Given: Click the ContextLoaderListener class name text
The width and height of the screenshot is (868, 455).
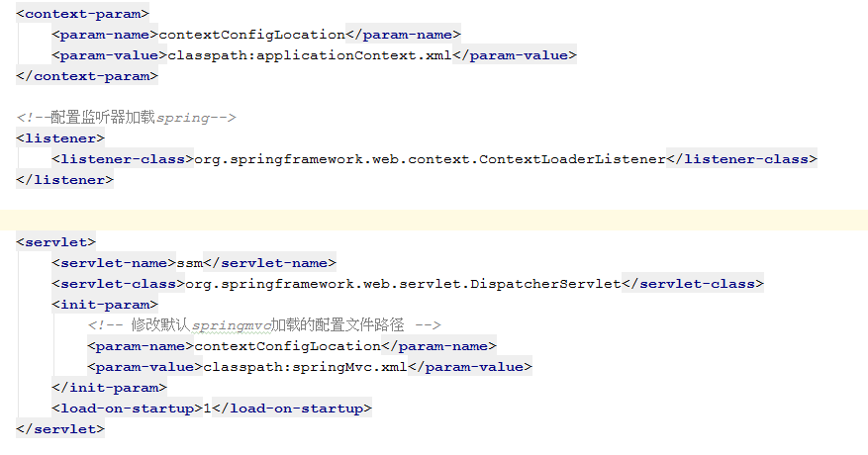Looking at the screenshot, I should pos(430,159).
